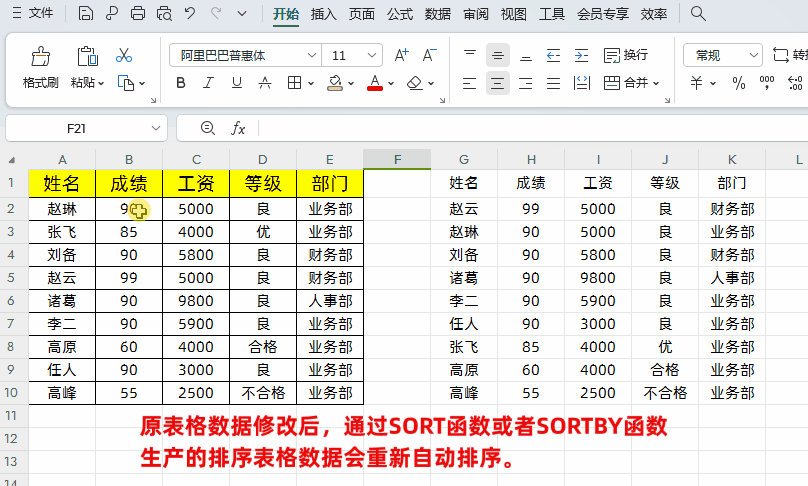This screenshot has height=486, width=808.
Task: Toggle Underline formatting
Action: pyautogui.click(x=237, y=82)
